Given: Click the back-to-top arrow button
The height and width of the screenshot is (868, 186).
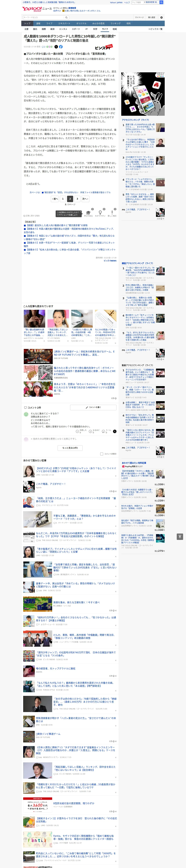Looking at the screenshot, I should [180, 536].
